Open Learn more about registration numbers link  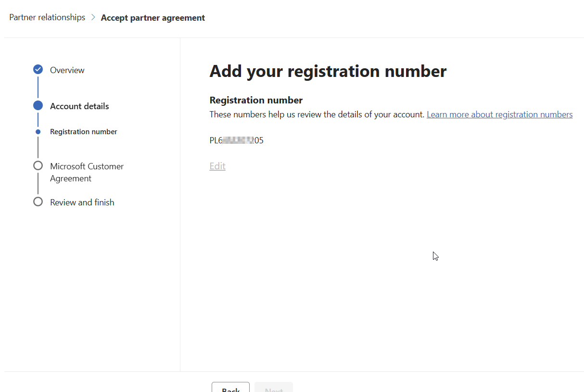(x=499, y=114)
